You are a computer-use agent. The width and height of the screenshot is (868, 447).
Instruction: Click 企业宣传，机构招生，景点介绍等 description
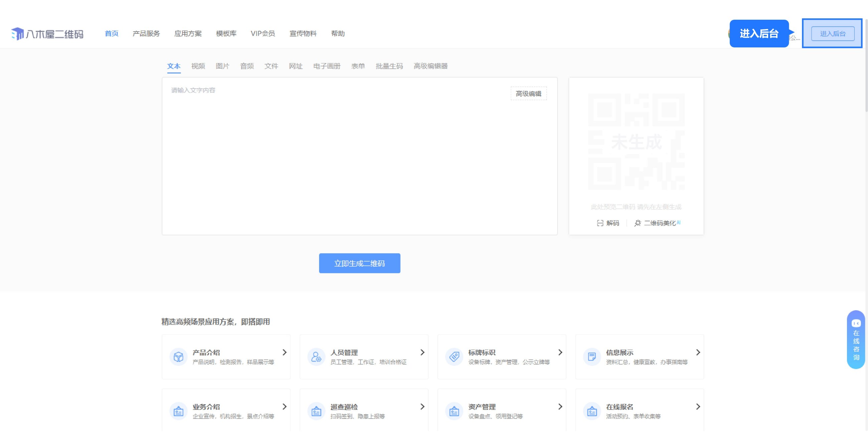click(x=233, y=416)
